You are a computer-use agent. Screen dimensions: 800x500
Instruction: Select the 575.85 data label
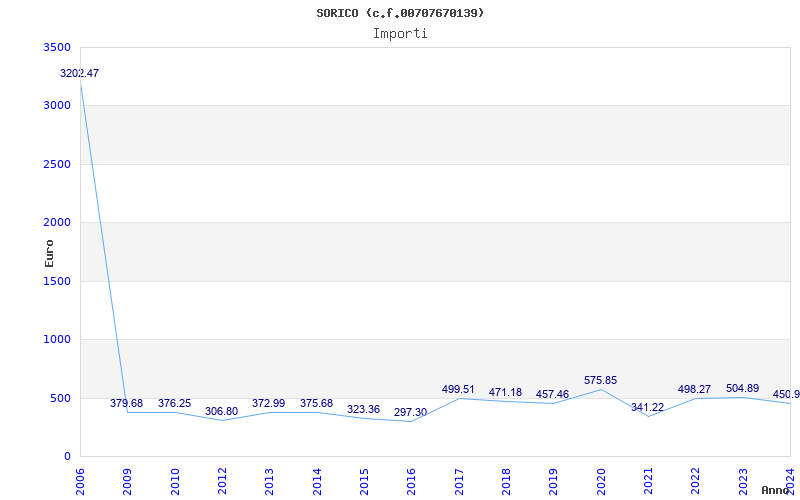pos(601,380)
